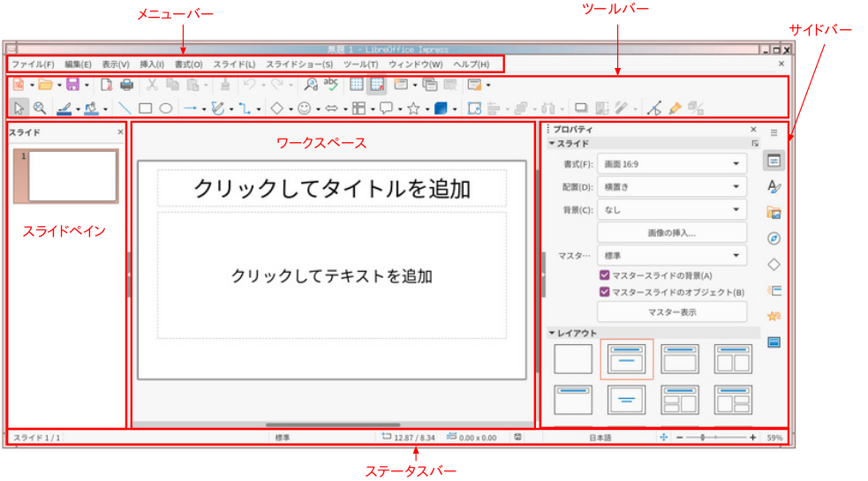This screenshot has height=481, width=868.
Task: Uncheck マスタースライドのオブジェクト(B) checkbox
Action: tap(605, 292)
